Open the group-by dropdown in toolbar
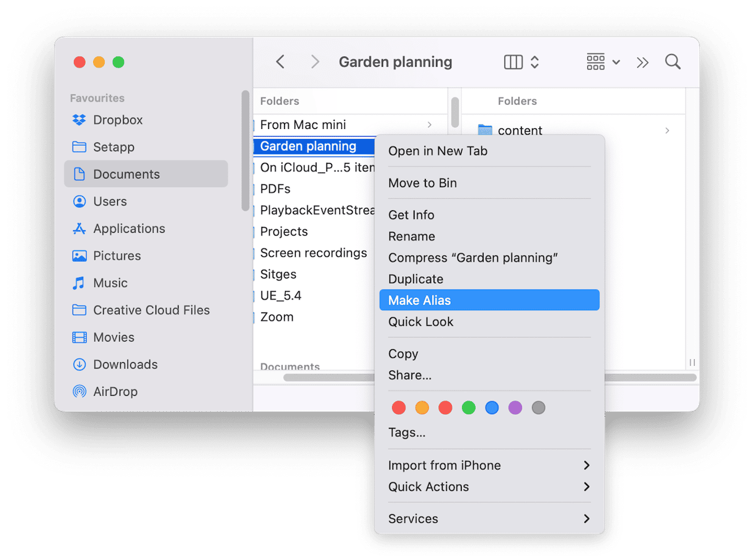 (603, 62)
